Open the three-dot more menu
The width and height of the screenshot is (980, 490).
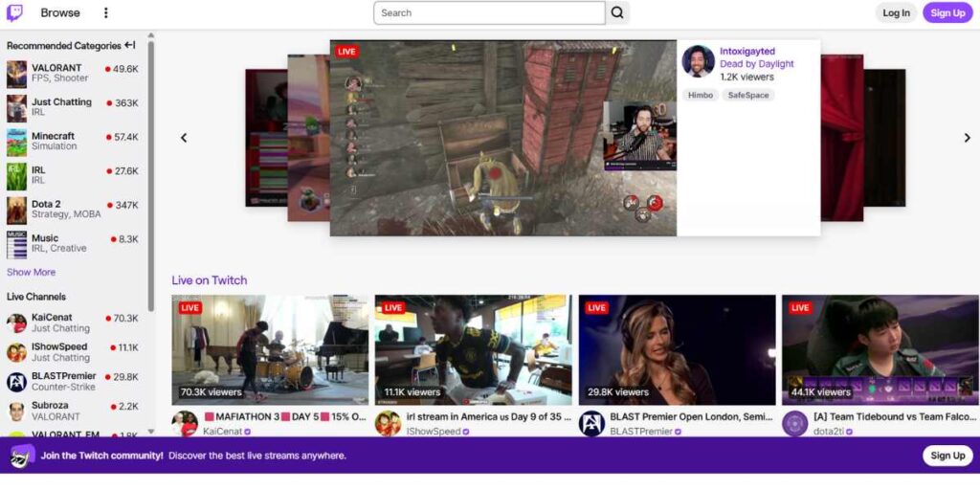pos(105,12)
